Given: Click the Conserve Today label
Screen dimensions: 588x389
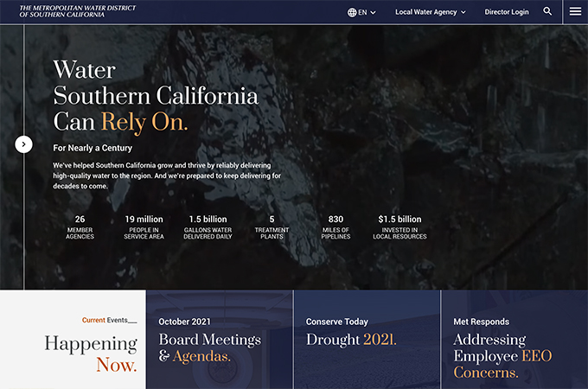Looking at the screenshot, I should click(337, 322).
